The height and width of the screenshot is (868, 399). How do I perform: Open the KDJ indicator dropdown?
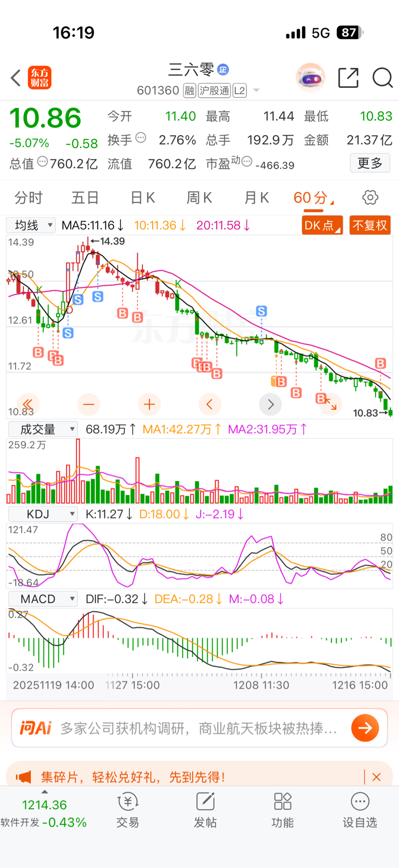point(43,514)
